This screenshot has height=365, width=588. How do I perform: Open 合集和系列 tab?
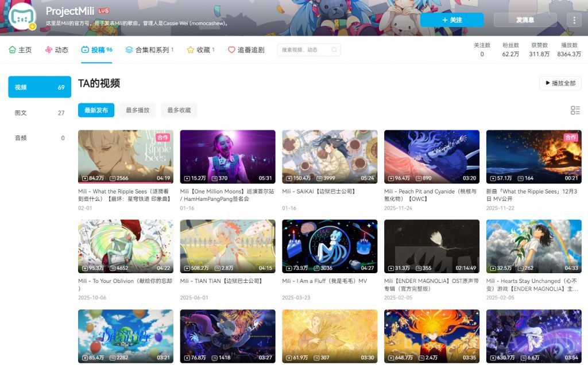(149, 50)
